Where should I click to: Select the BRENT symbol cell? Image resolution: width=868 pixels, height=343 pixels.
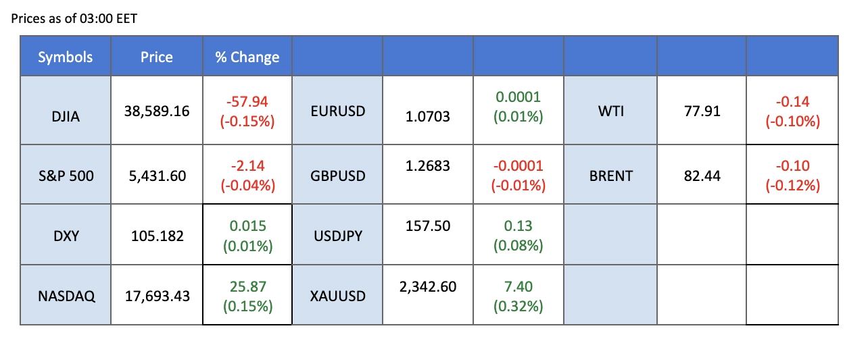(610, 176)
